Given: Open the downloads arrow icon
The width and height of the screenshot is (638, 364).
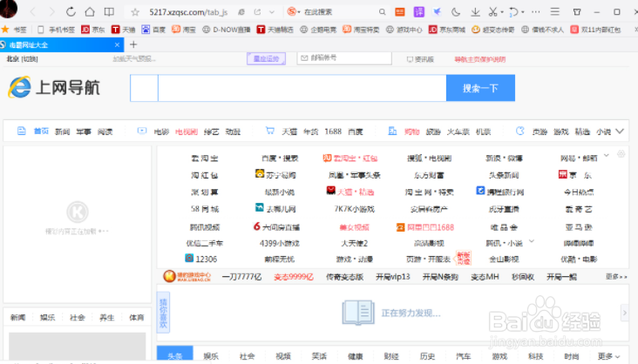Looking at the screenshot, I should (x=475, y=12).
